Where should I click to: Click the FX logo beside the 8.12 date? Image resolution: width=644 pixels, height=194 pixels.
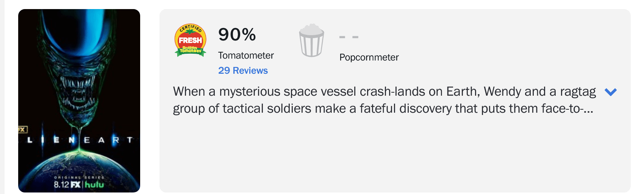tap(76, 185)
